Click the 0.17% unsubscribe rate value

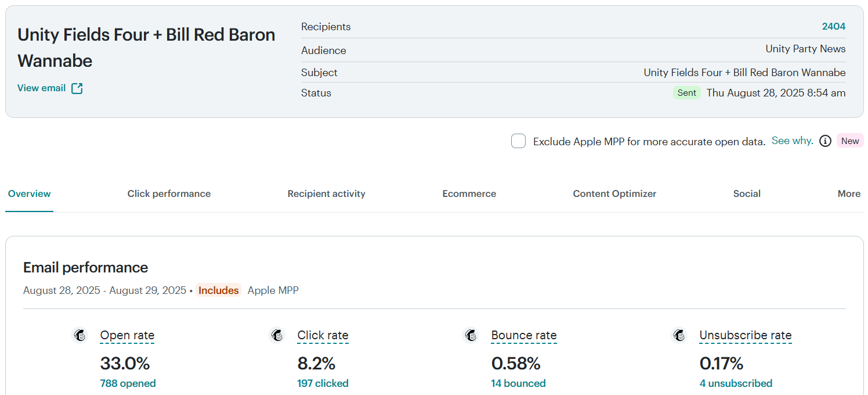[721, 364]
